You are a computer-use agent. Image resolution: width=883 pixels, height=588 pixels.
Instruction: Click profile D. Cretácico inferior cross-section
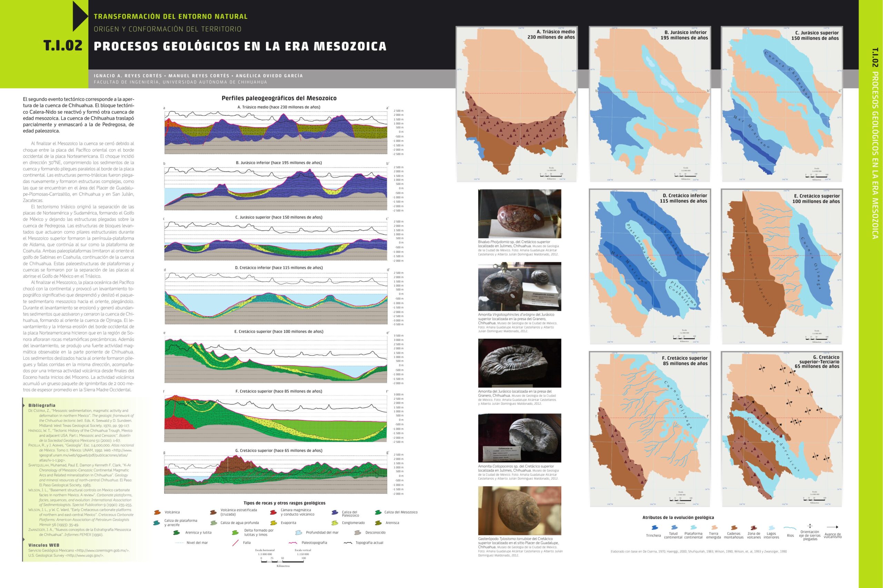click(276, 298)
